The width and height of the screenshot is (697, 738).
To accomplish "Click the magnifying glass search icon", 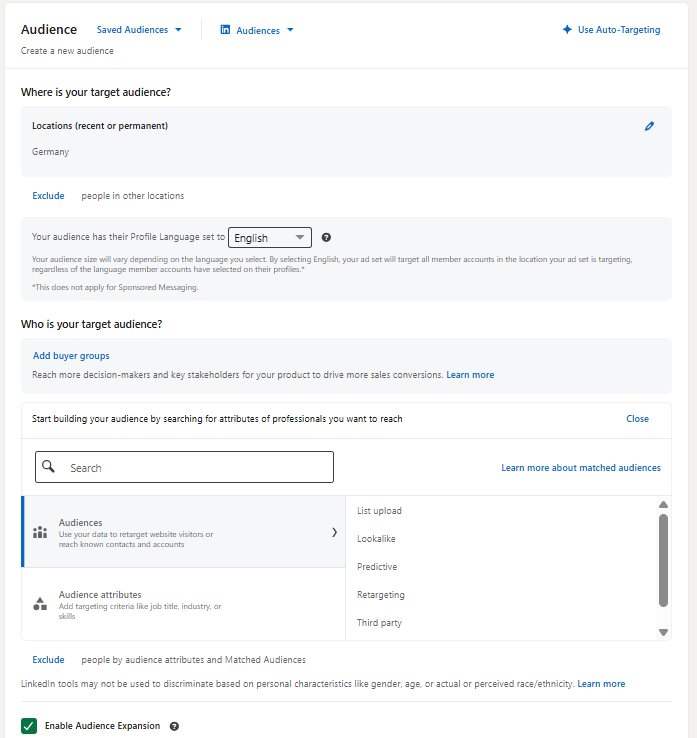I will [x=48, y=466].
